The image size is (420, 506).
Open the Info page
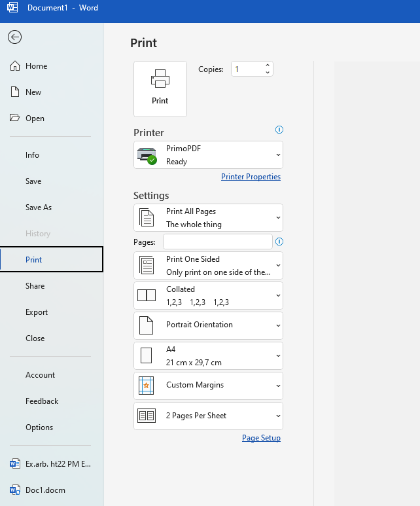(52, 155)
